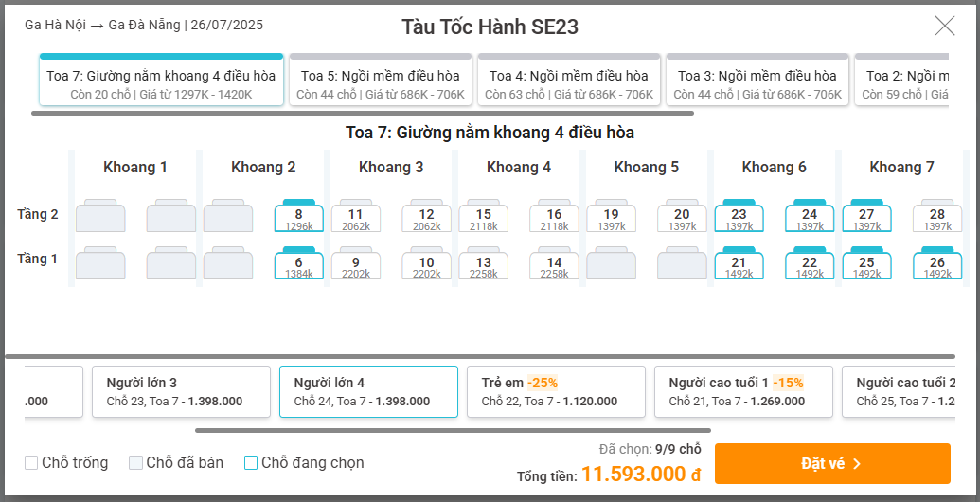Pick berth 14 on Tầng 1
This screenshot has height=502, width=980.
click(x=554, y=263)
